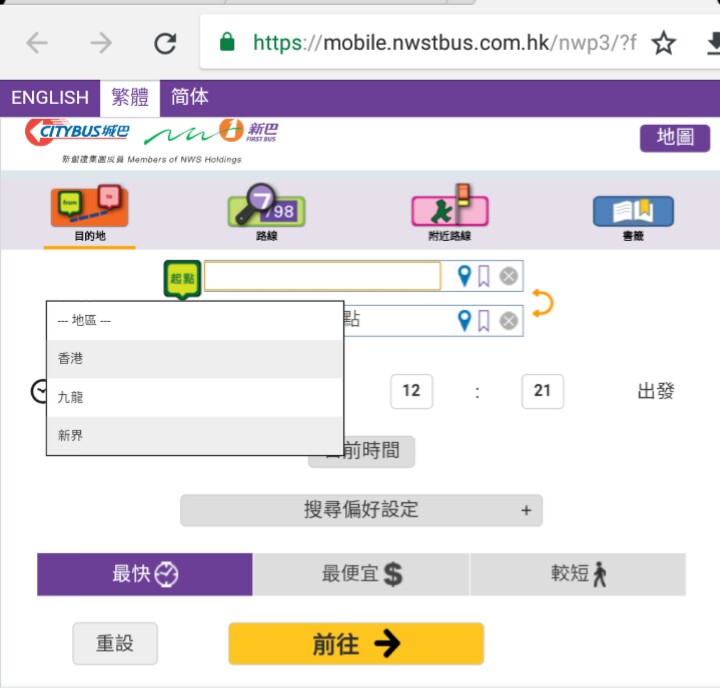Switch language to ENGLISH
720x688 pixels.
[50, 98]
